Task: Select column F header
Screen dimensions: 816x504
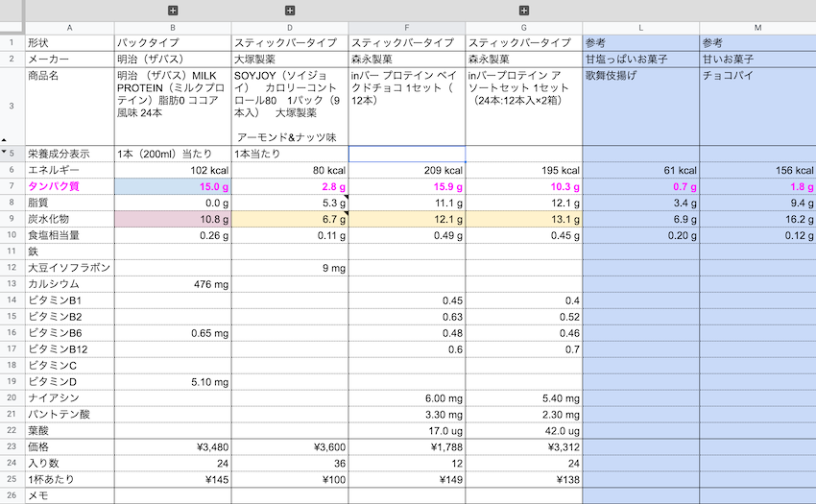Action: [407, 28]
